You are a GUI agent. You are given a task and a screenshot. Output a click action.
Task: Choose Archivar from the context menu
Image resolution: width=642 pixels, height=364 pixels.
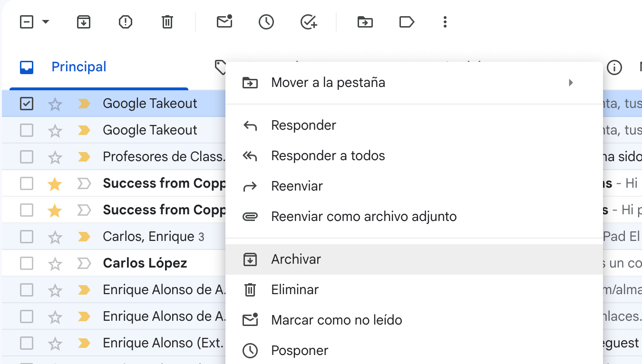[296, 259]
